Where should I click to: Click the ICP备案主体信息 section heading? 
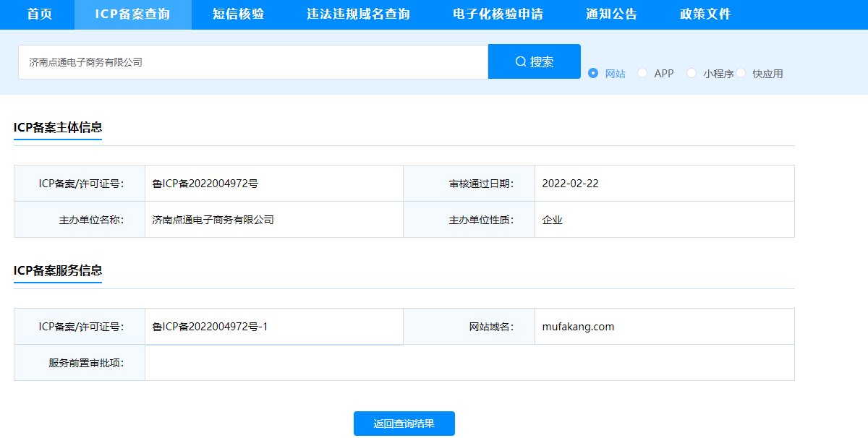point(58,128)
